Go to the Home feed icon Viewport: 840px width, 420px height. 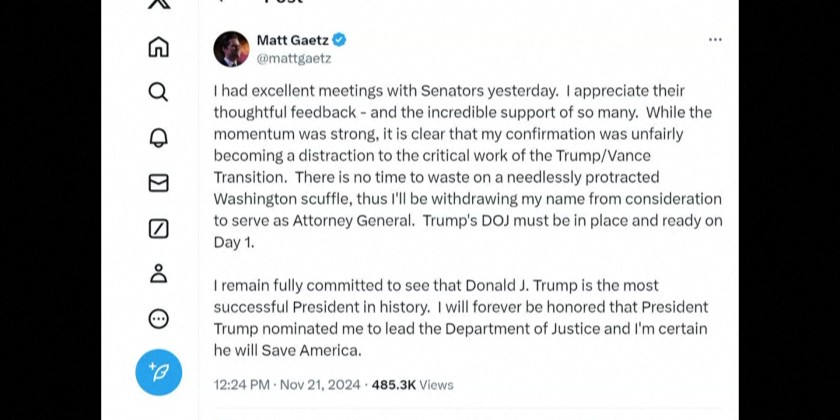point(158,47)
